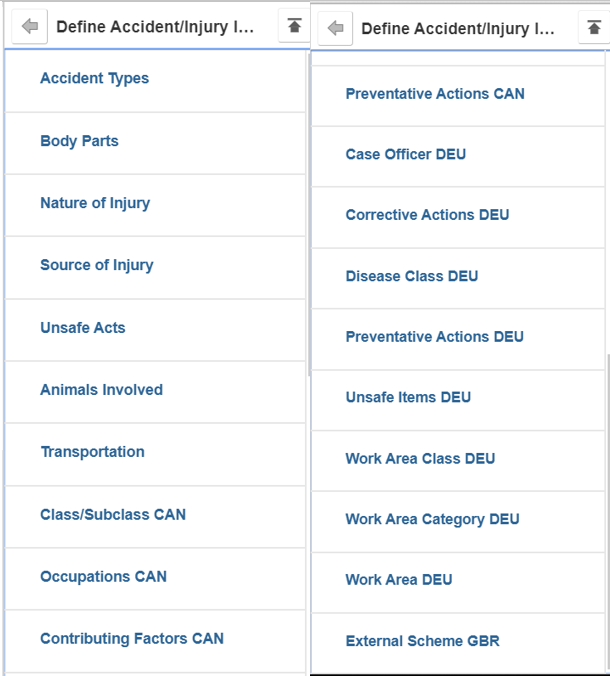This screenshot has width=610, height=676.
Task: Open Preventative Actions CAN
Action: [x=435, y=94]
